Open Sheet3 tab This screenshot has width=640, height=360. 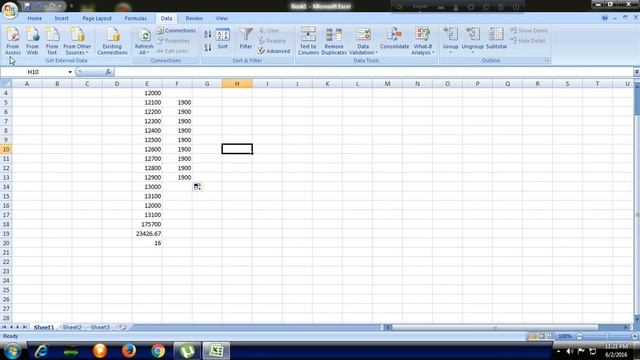pyautogui.click(x=100, y=327)
